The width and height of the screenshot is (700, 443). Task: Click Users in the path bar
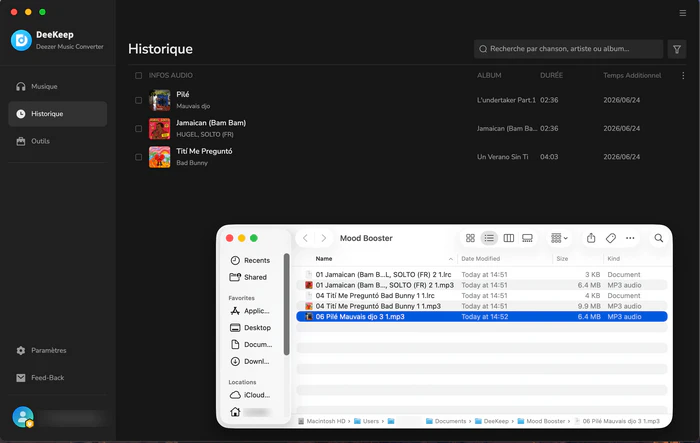[367, 421]
